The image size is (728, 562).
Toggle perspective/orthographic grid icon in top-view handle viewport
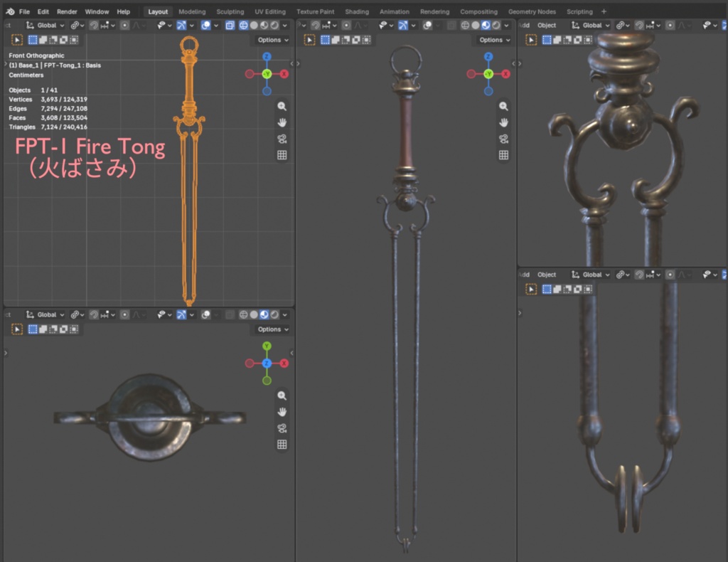pos(282,445)
